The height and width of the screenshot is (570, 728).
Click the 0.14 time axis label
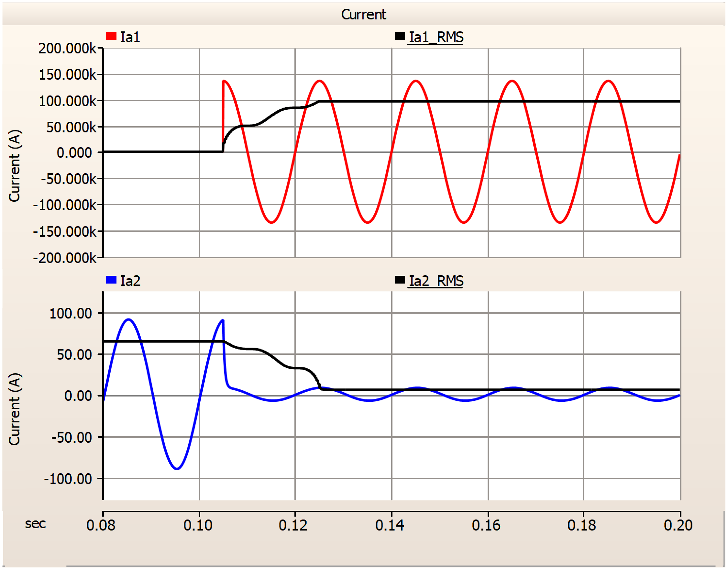[389, 525]
